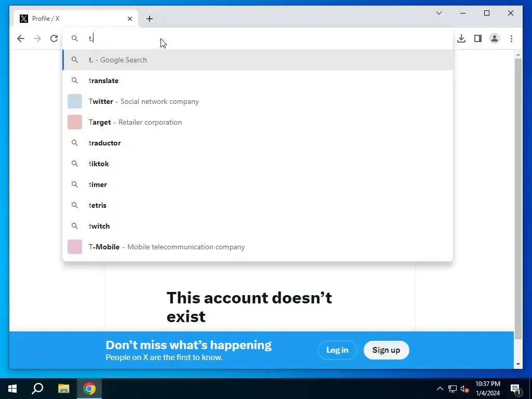The image size is (532, 399).
Task: Click the Log in button
Action: point(337,350)
